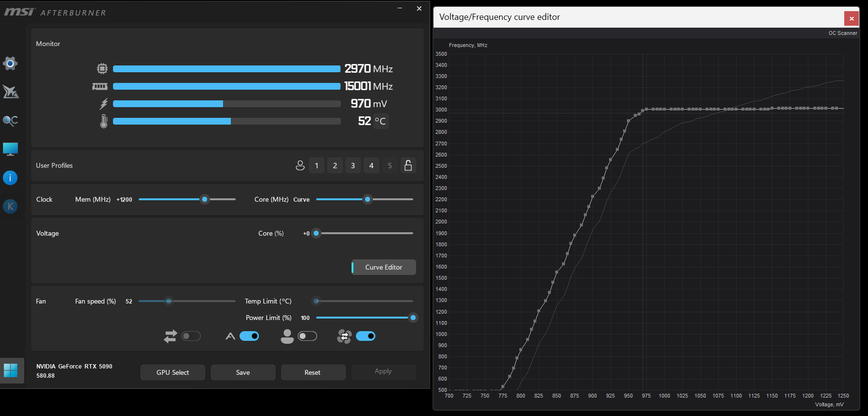The image size is (868, 416).
Task: Click the '+1200' memory offset value
Action: 124,200
